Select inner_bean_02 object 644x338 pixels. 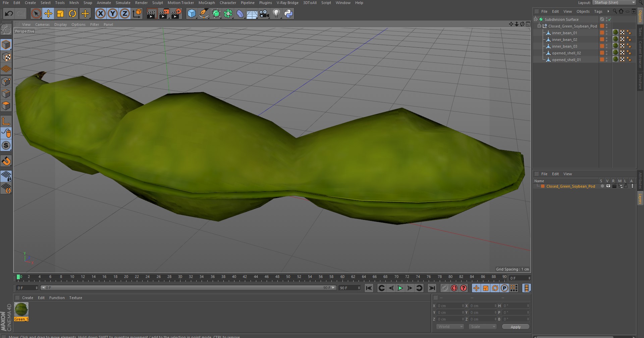click(564, 40)
